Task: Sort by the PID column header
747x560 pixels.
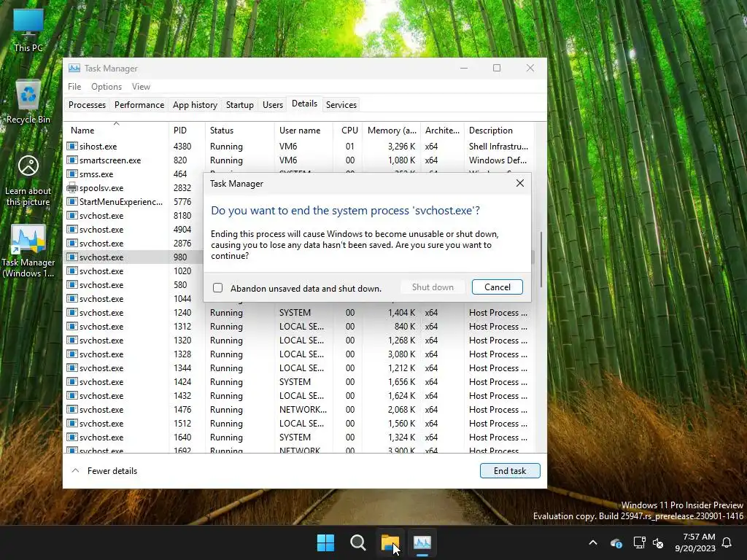Action: pos(187,130)
